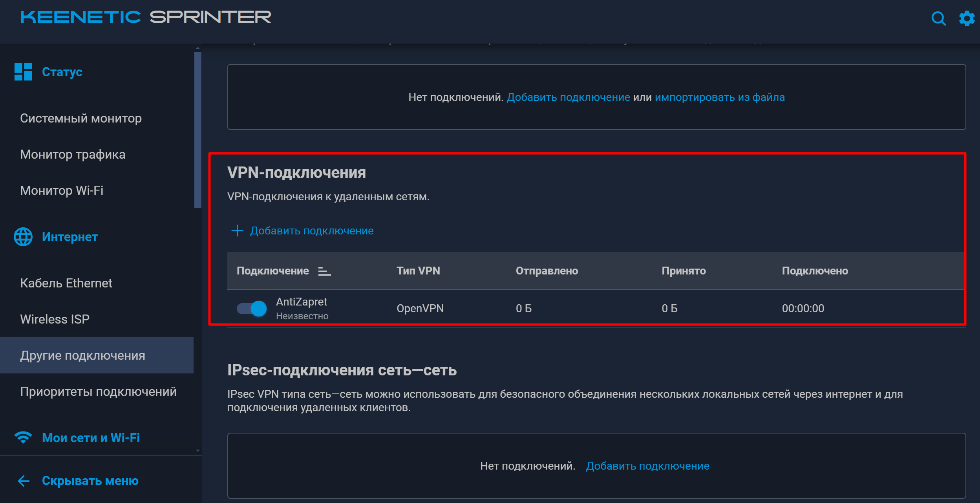The height and width of the screenshot is (503, 980).
Task: Click the left arrow hide-menu icon
Action: click(24, 481)
